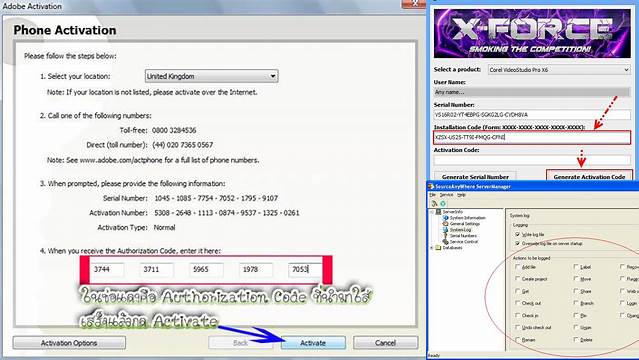Tick the Undo check out checkbox
The width and height of the screenshot is (639, 360).
pos(518,327)
